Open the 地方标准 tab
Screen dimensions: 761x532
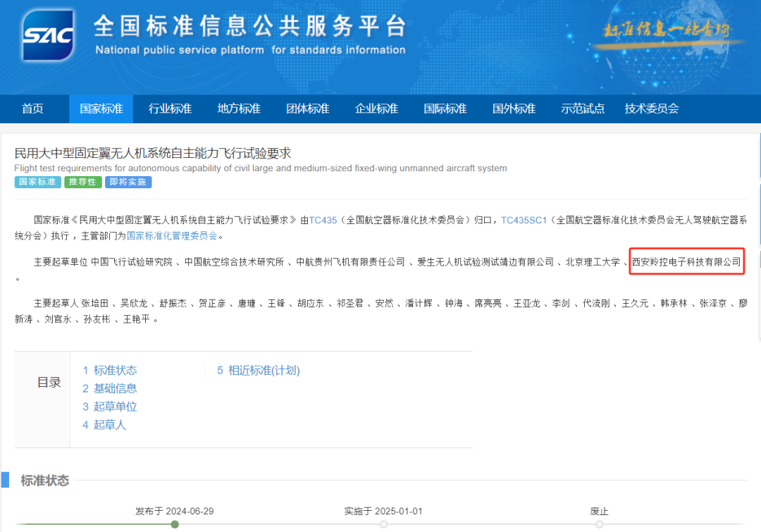click(239, 109)
